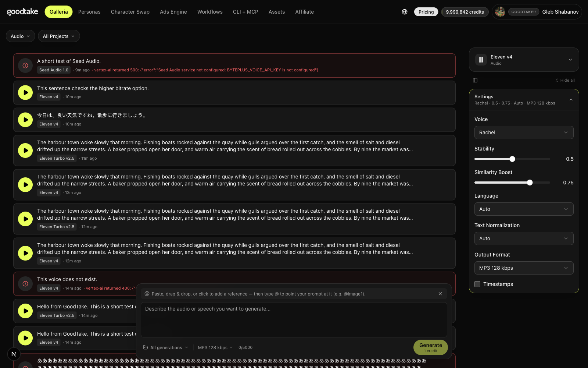This screenshot has width=588, height=368.
Task: Click the Generate button
Action: click(x=431, y=347)
